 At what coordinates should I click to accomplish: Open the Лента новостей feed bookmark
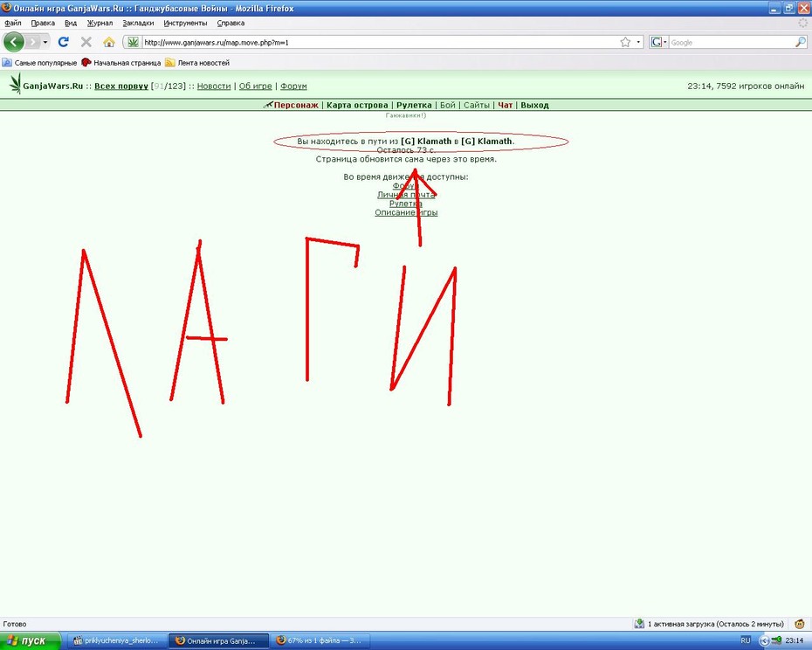197,63
